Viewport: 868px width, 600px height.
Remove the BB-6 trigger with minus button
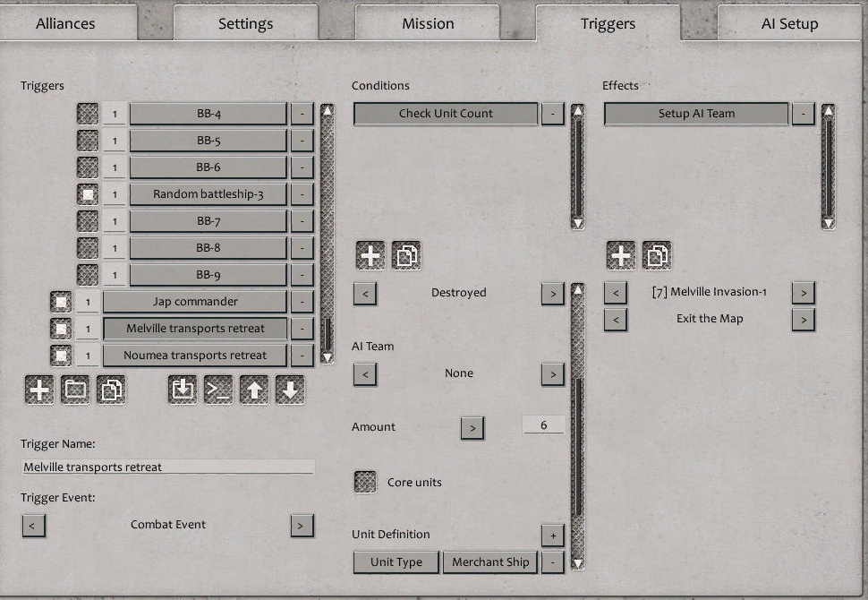pos(302,167)
